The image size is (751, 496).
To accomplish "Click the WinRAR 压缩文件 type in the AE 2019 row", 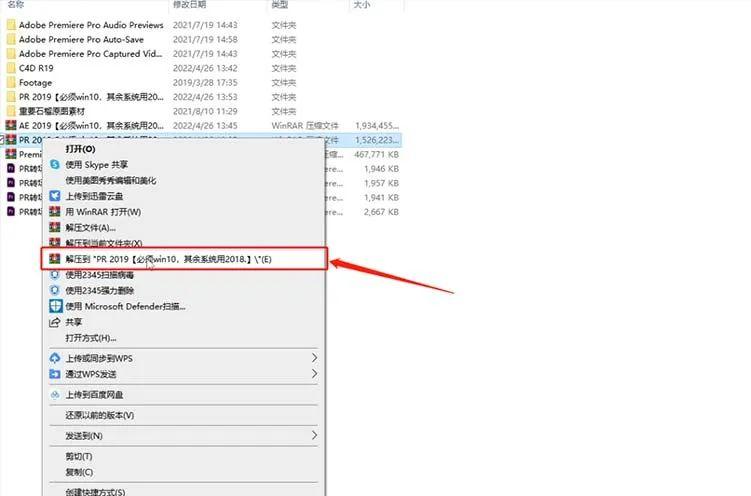I will (305, 125).
